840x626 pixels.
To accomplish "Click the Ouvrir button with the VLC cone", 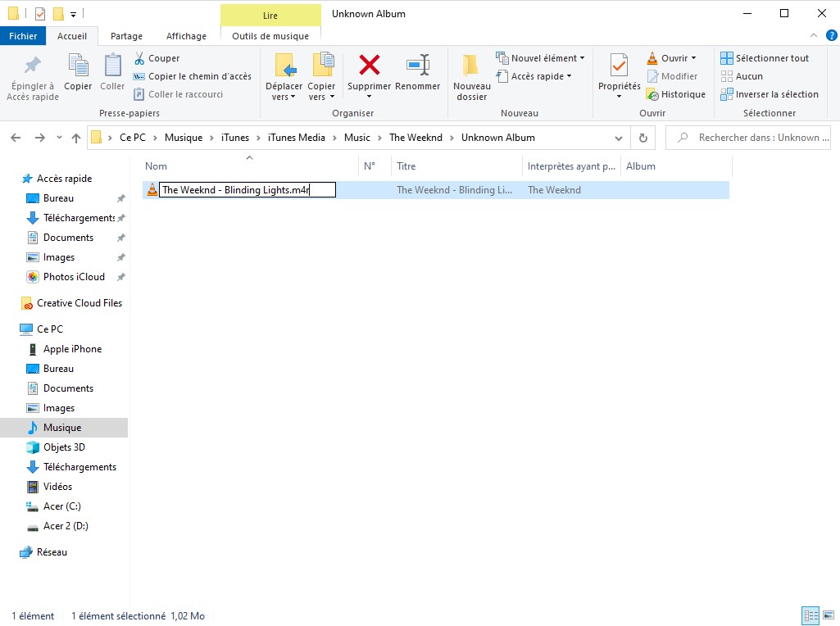I will [x=668, y=58].
